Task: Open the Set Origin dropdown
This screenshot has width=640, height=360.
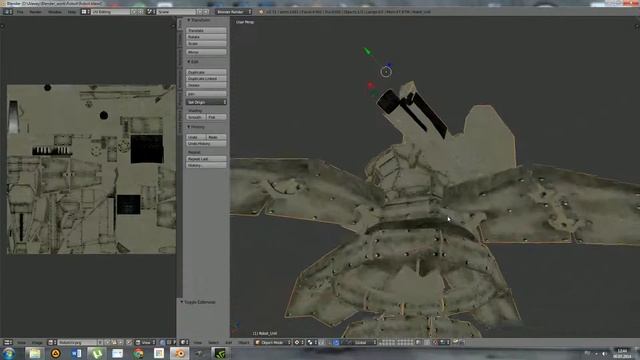Action: pos(206,102)
